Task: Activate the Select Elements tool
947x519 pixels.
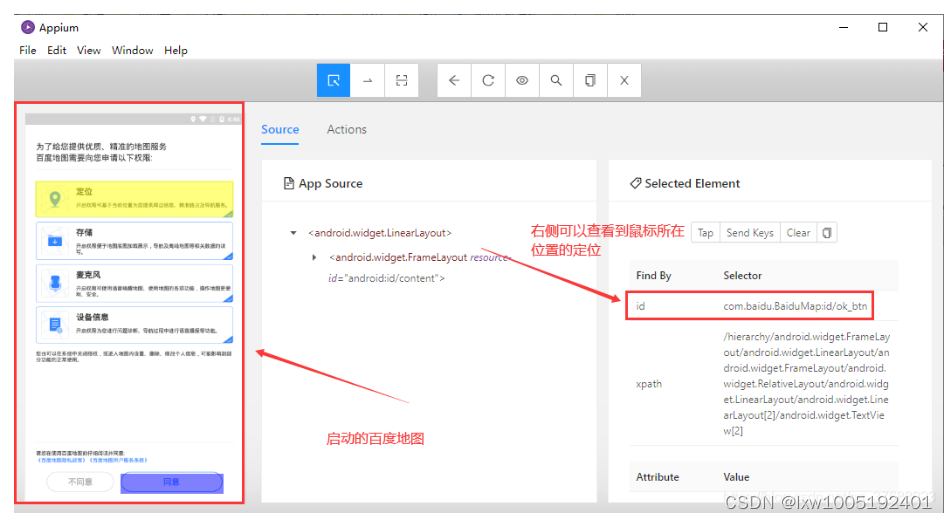Action: pyautogui.click(x=333, y=80)
